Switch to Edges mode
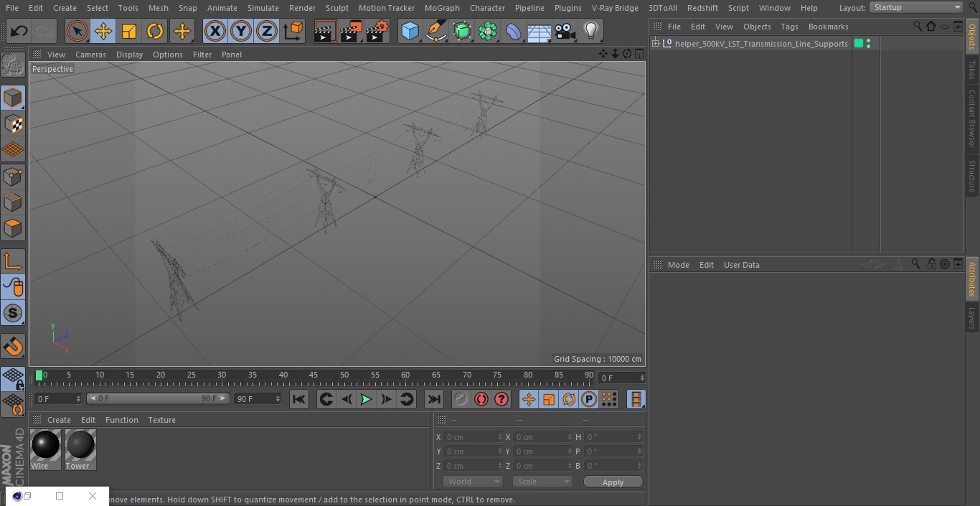980x506 pixels. pos(13,202)
